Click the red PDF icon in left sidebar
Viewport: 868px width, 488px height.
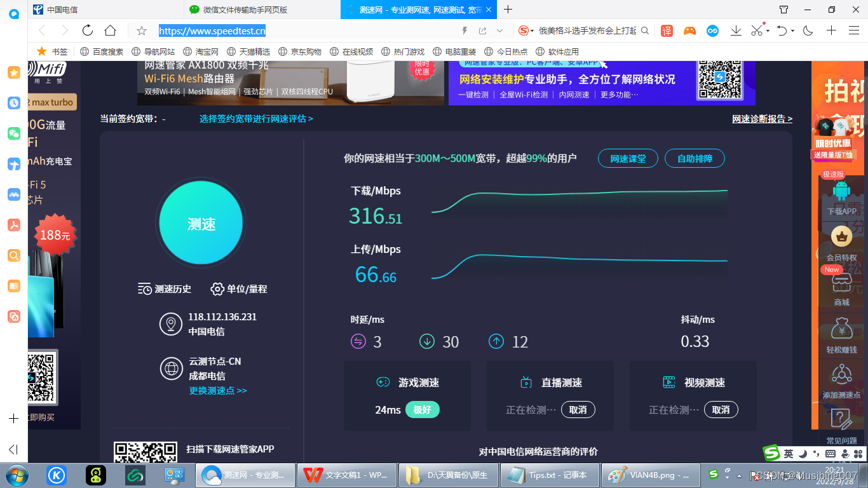coord(14,225)
